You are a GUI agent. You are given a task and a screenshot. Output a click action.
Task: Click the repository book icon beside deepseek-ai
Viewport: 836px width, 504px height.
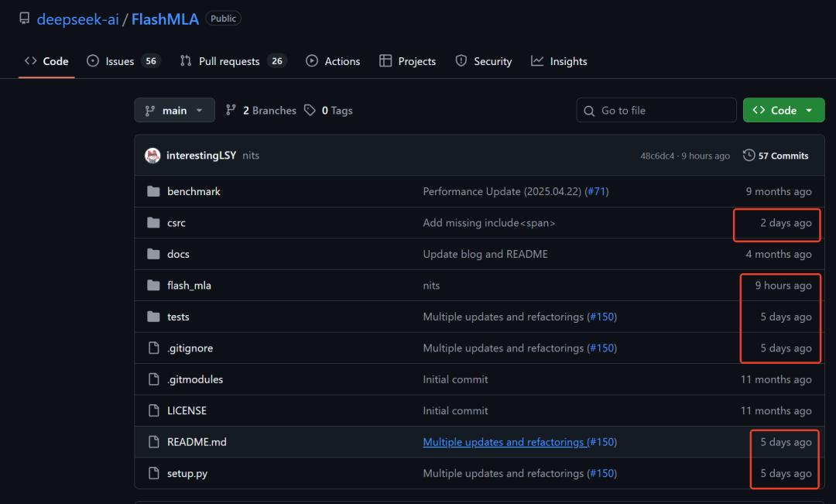[x=25, y=19]
